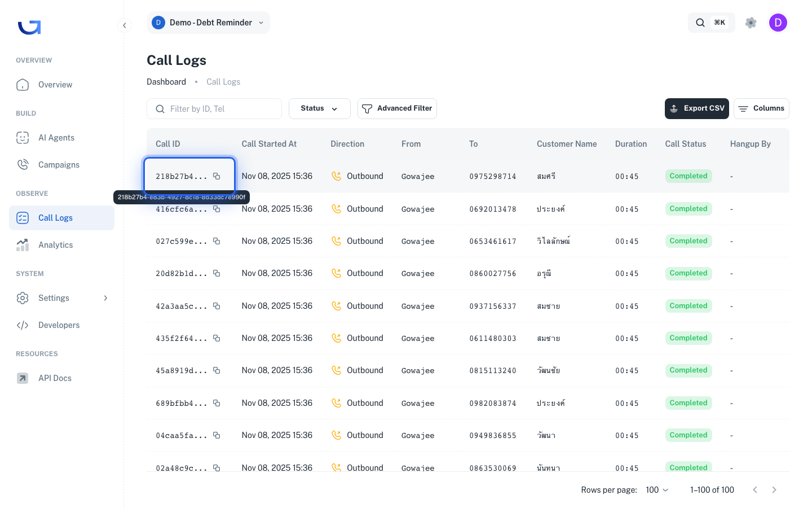Copy Call ID 20d82b1d
This screenshot has width=812, height=508.
click(x=217, y=273)
